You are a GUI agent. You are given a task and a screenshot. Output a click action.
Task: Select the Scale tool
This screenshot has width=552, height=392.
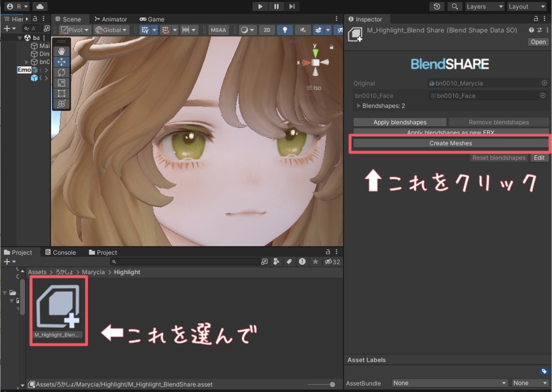61,83
